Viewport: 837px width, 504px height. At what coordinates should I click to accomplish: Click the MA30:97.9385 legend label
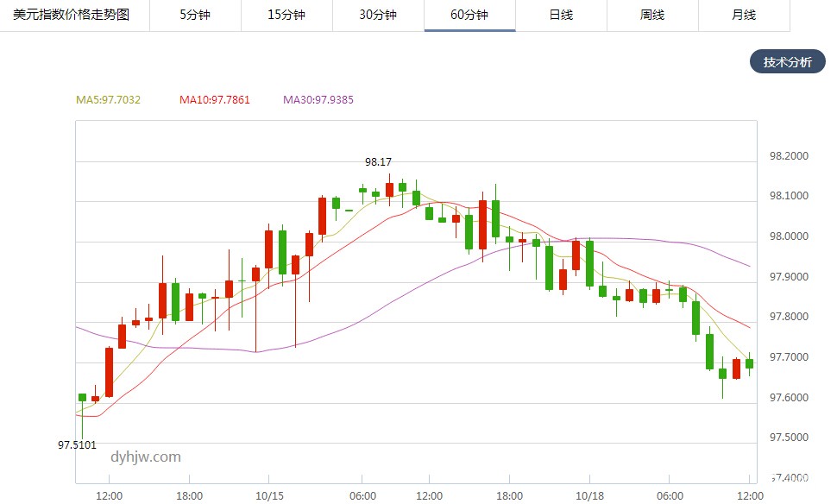click(318, 100)
